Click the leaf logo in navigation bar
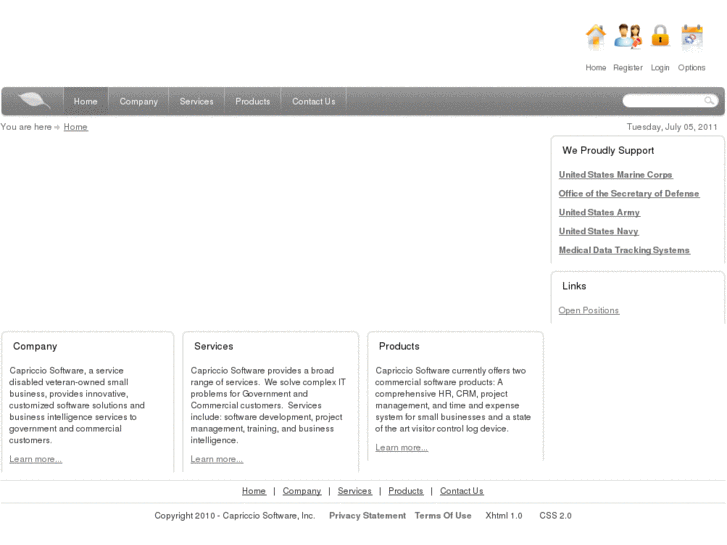This screenshot has width=727, height=545. point(33,100)
